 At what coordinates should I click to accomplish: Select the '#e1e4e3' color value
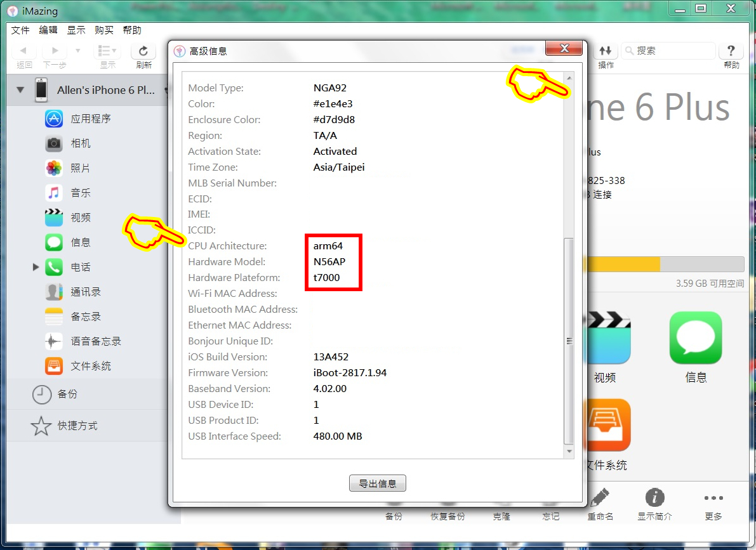coord(333,103)
